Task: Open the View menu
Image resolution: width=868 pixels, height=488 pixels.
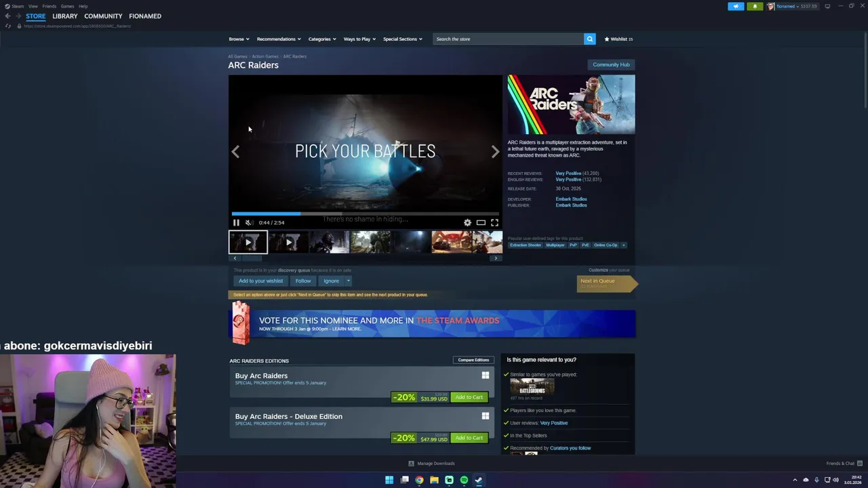Action: 33,6
